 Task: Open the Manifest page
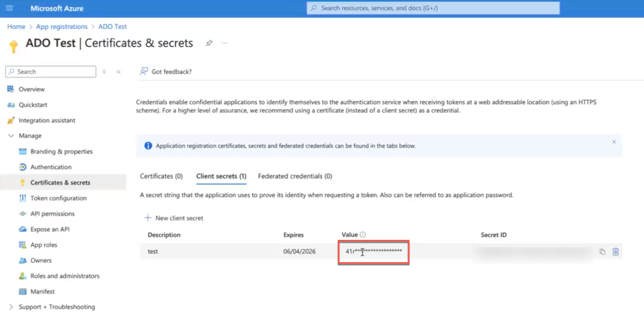click(x=43, y=292)
